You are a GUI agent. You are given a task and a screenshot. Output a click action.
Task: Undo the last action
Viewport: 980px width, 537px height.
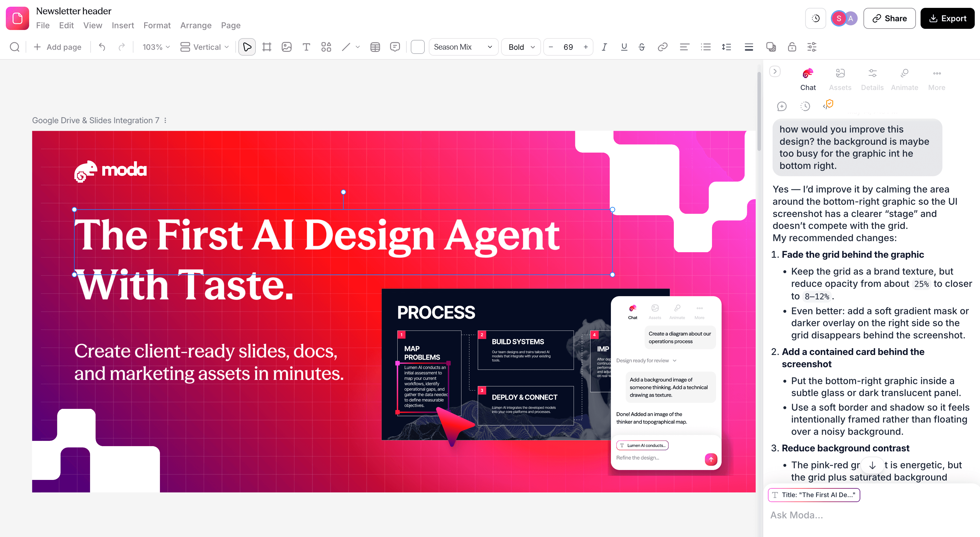pyautogui.click(x=102, y=47)
